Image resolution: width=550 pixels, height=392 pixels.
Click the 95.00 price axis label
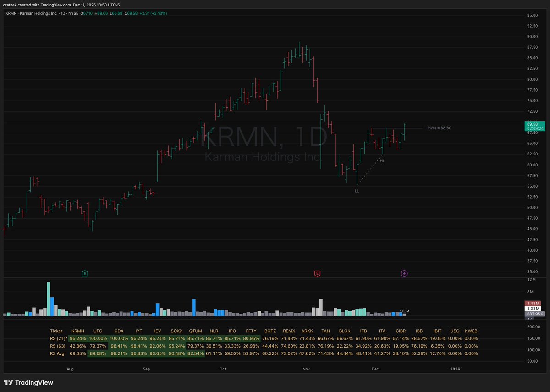click(x=532, y=15)
